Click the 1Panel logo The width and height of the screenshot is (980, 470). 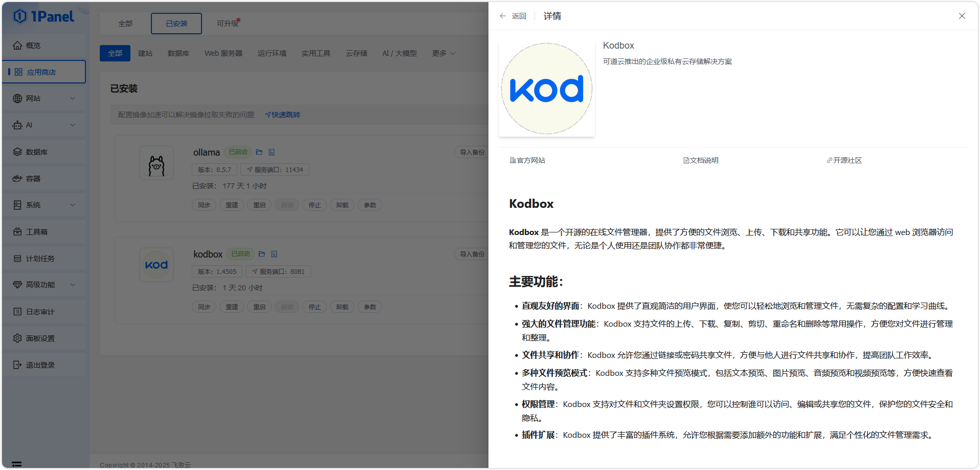point(43,16)
